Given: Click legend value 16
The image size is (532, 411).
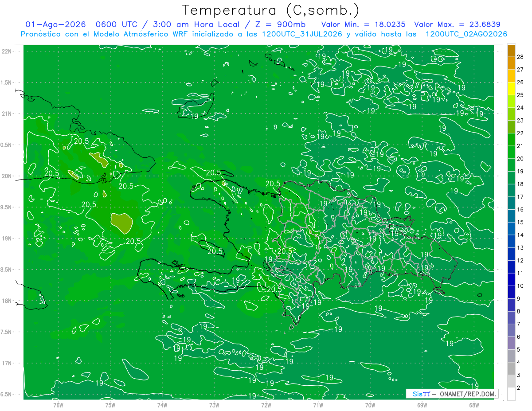Looking at the screenshot, I should pyautogui.click(x=520, y=209).
